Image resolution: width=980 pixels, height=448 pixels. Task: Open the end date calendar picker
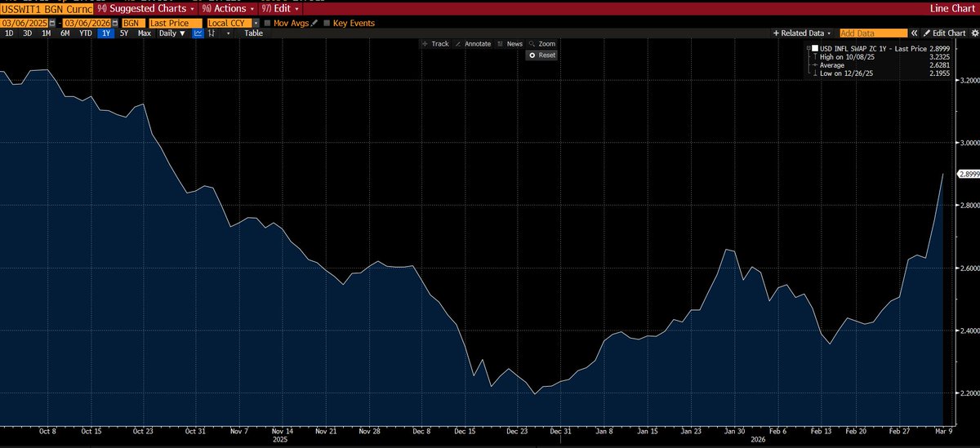(x=114, y=23)
